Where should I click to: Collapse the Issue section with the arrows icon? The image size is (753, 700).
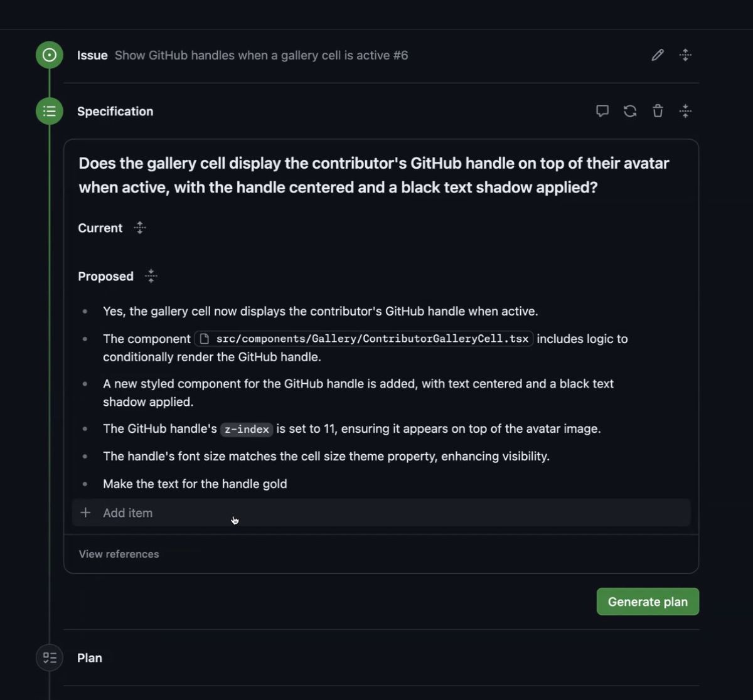[x=685, y=55]
